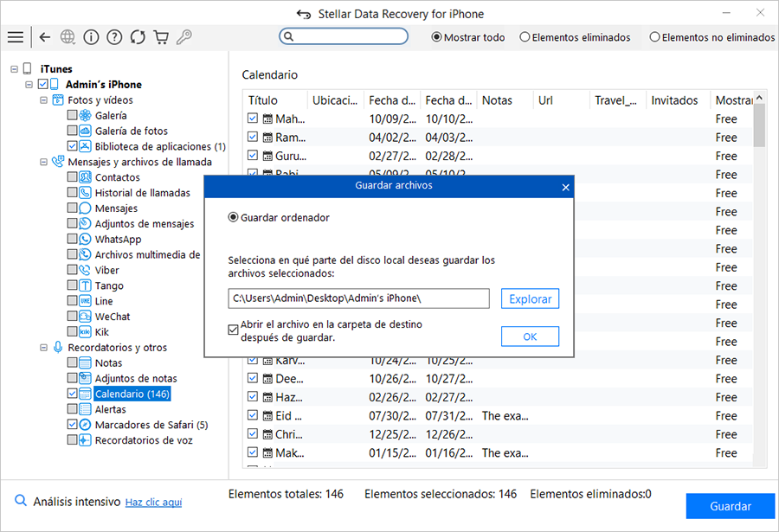Collapse the iTunes root node
The width and height of the screenshot is (779, 532).
click(x=15, y=69)
